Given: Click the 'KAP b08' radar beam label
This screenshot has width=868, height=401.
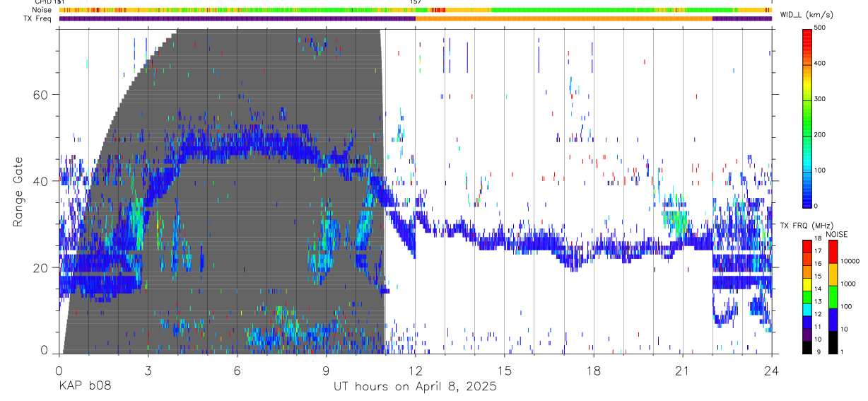Looking at the screenshot, I should [84, 386].
